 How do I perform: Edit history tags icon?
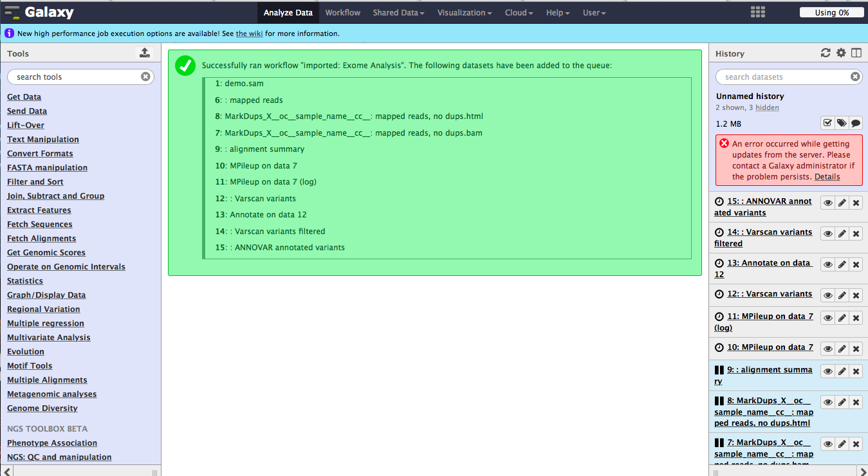(842, 123)
